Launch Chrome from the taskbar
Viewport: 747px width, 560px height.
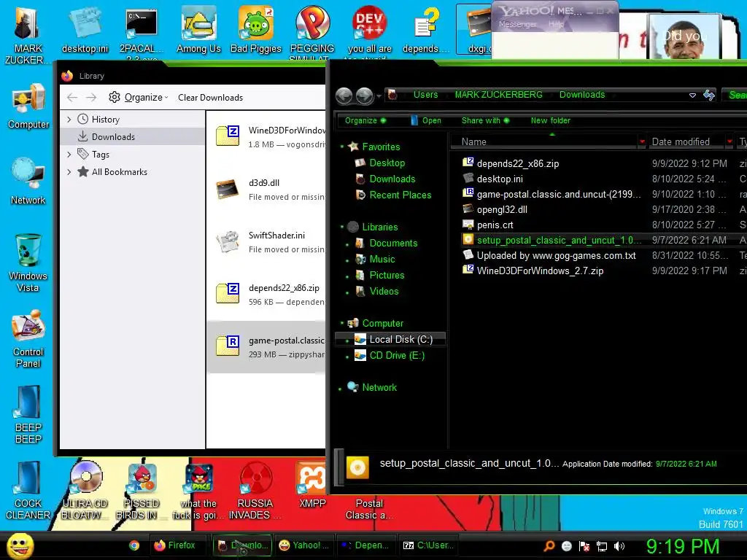click(134, 545)
